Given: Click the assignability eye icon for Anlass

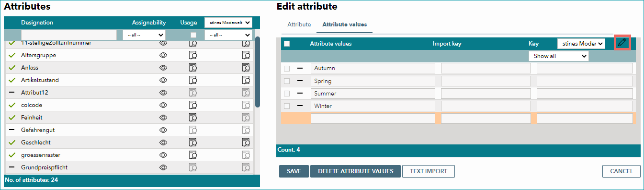Looking at the screenshot, I should tap(163, 68).
